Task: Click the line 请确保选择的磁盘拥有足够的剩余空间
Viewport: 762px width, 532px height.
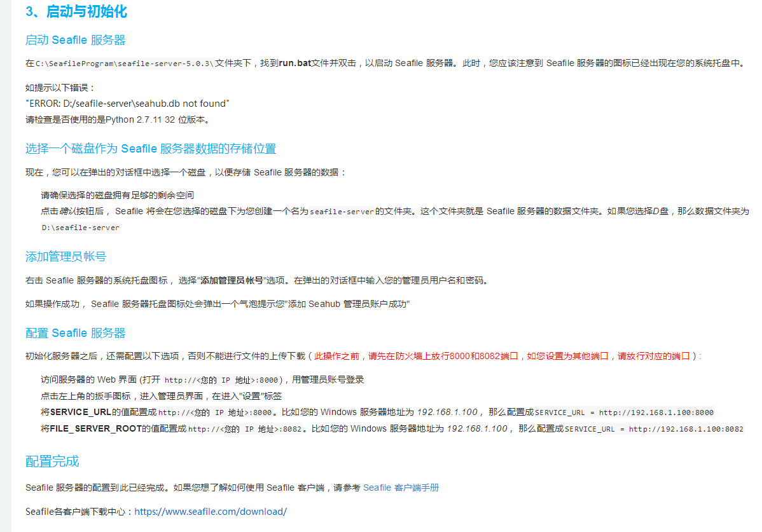Action: click(117, 195)
